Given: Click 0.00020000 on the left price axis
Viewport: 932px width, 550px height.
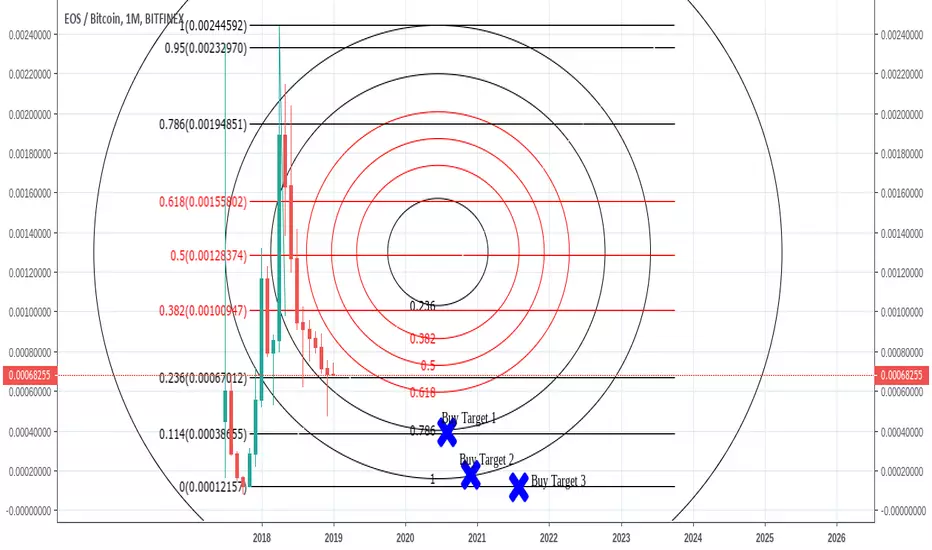Looking at the screenshot, I should point(30,471).
